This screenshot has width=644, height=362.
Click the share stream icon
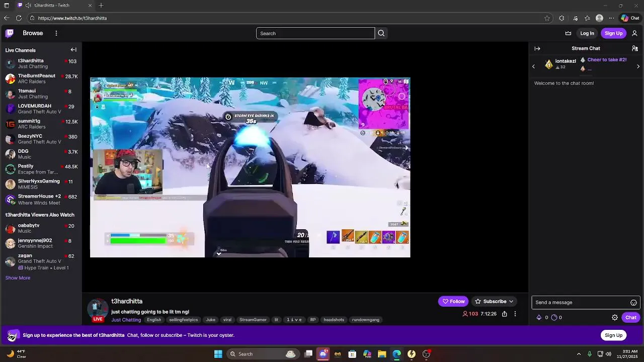[504, 314]
